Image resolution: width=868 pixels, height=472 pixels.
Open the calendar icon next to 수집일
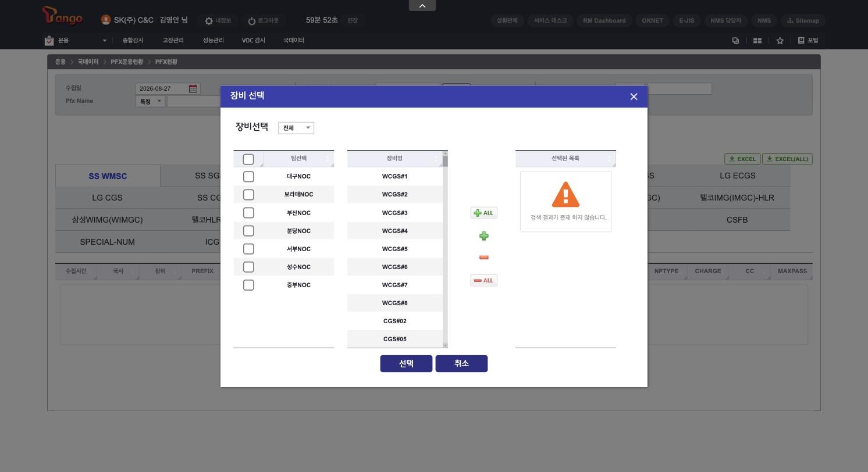point(193,88)
